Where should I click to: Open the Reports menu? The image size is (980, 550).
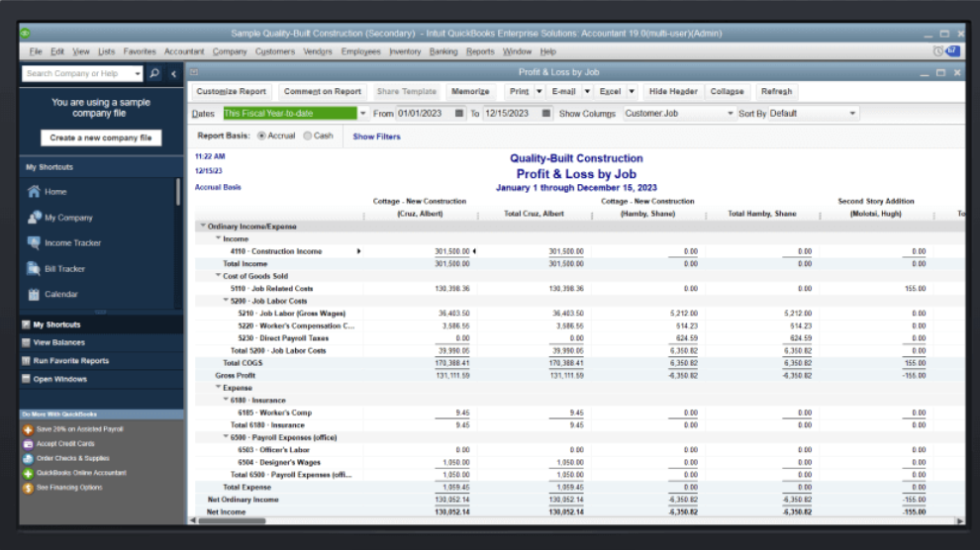tap(480, 51)
